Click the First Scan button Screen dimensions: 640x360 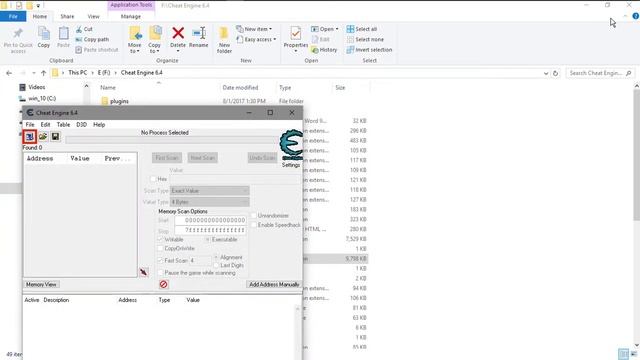point(167,158)
